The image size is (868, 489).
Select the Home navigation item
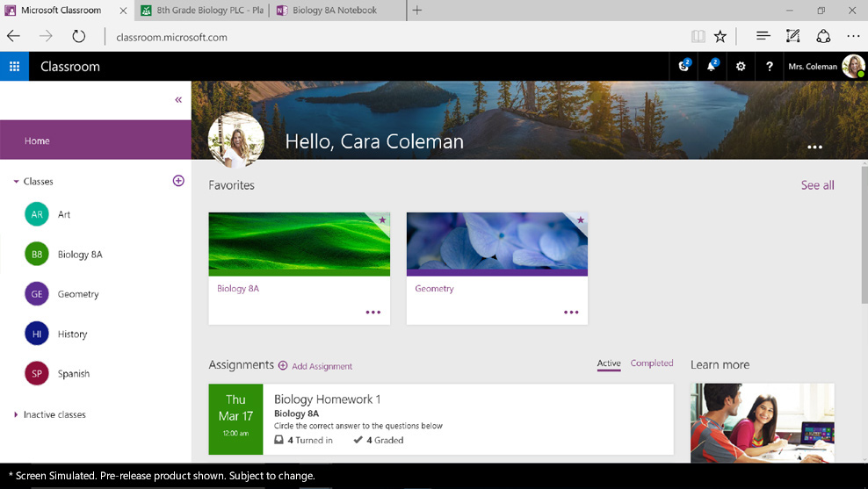click(x=96, y=140)
